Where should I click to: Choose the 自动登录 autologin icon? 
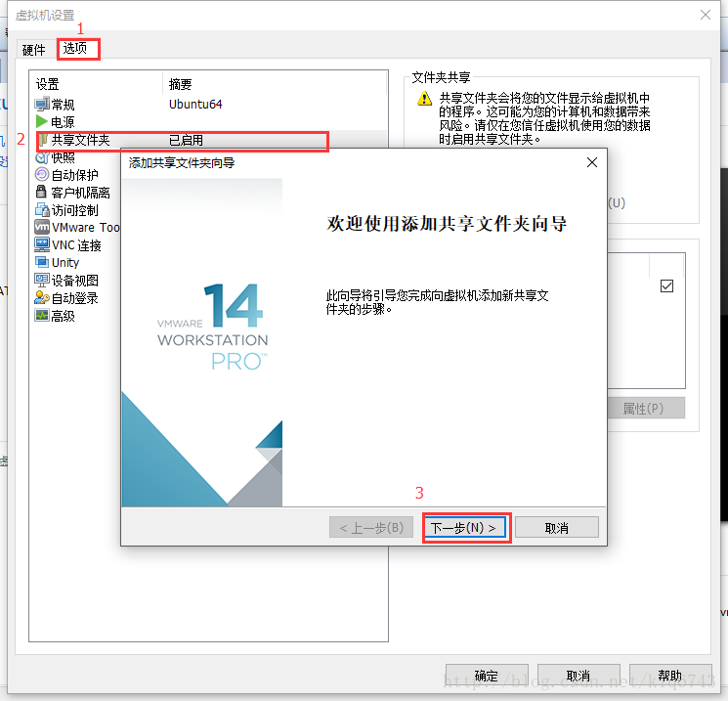click(42, 298)
